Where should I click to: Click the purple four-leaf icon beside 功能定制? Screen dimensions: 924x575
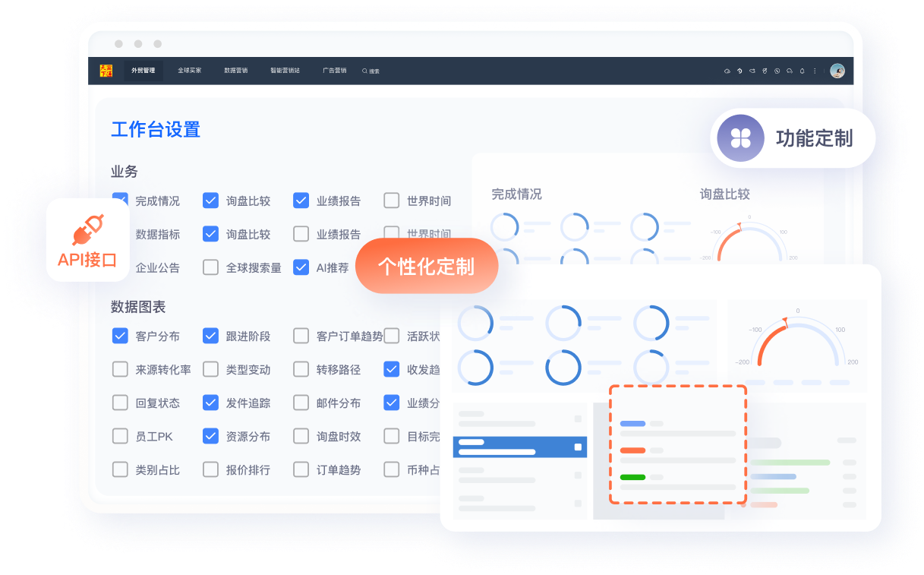pyautogui.click(x=740, y=138)
